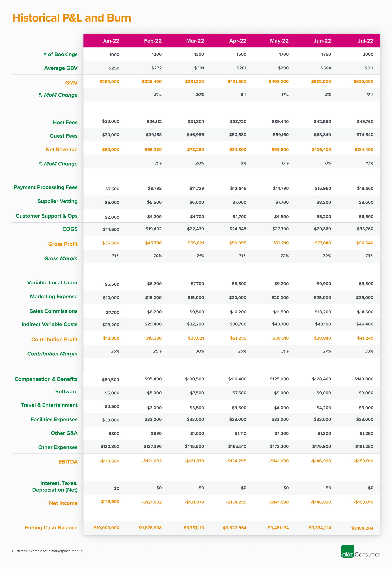The width and height of the screenshot is (392, 569).
Task: Click the $8,600 Supplier Vetting cell
Action: coord(366,202)
